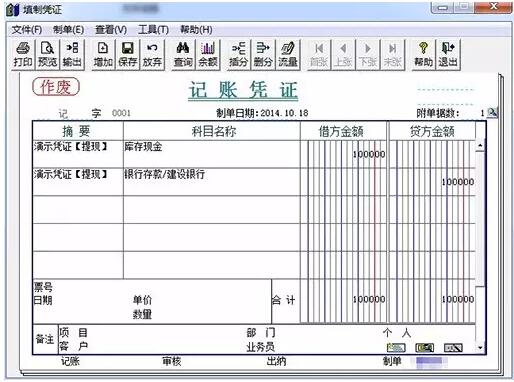Open the 文件(F) menu
The image size is (514, 382).
coord(27,30)
